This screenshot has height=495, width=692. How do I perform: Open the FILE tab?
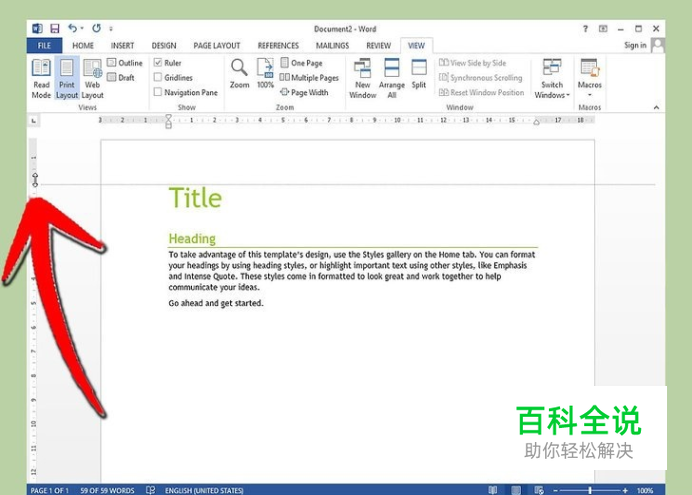tap(44, 45)
